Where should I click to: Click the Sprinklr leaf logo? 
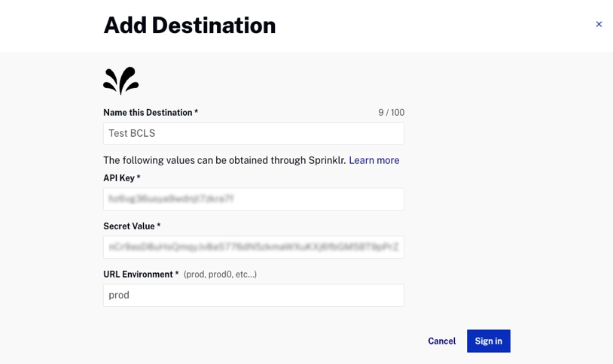point(120,81)
